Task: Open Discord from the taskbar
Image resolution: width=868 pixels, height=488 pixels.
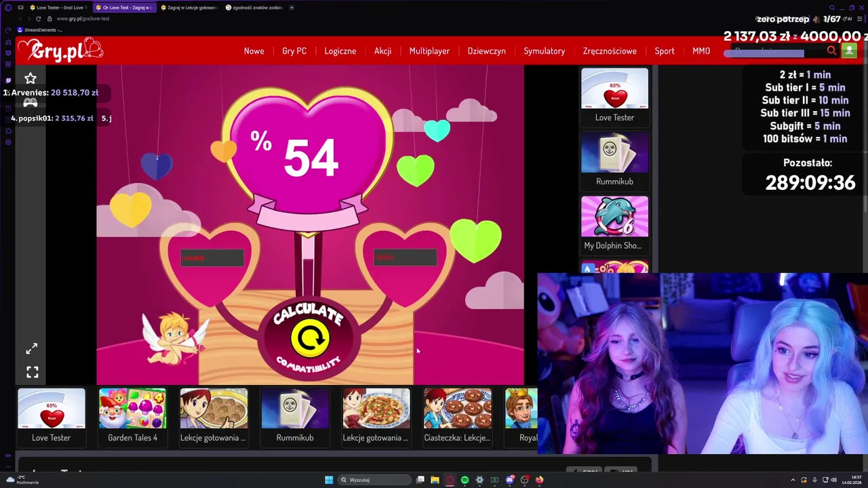Action: [509, 480]
